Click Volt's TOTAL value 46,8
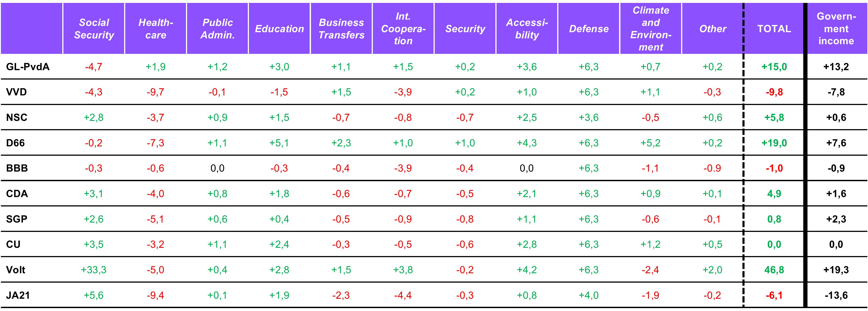The width and height of the screenshot is (868, 311). click(774, 270)
